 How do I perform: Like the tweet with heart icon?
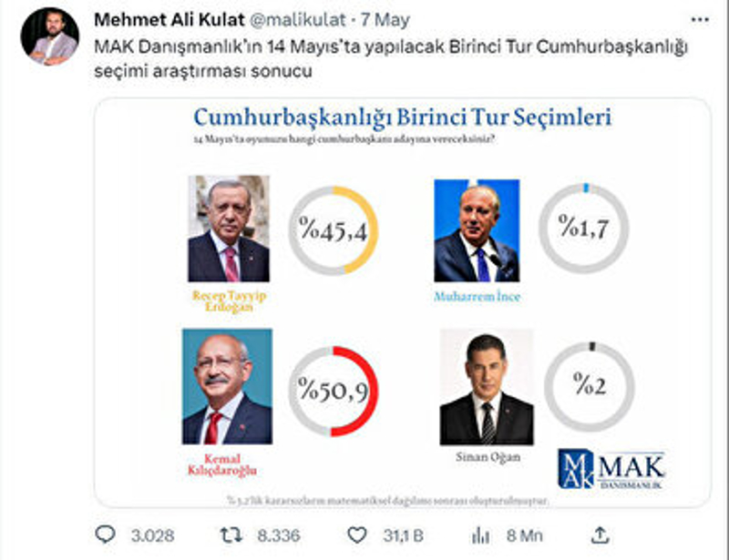pyautogui.click(x=357, y=535)
